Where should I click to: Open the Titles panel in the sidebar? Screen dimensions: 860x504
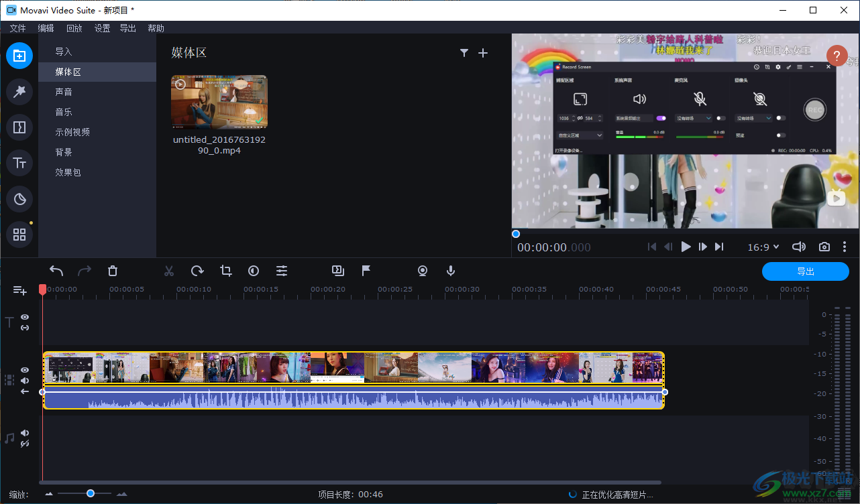click(19, 163)
